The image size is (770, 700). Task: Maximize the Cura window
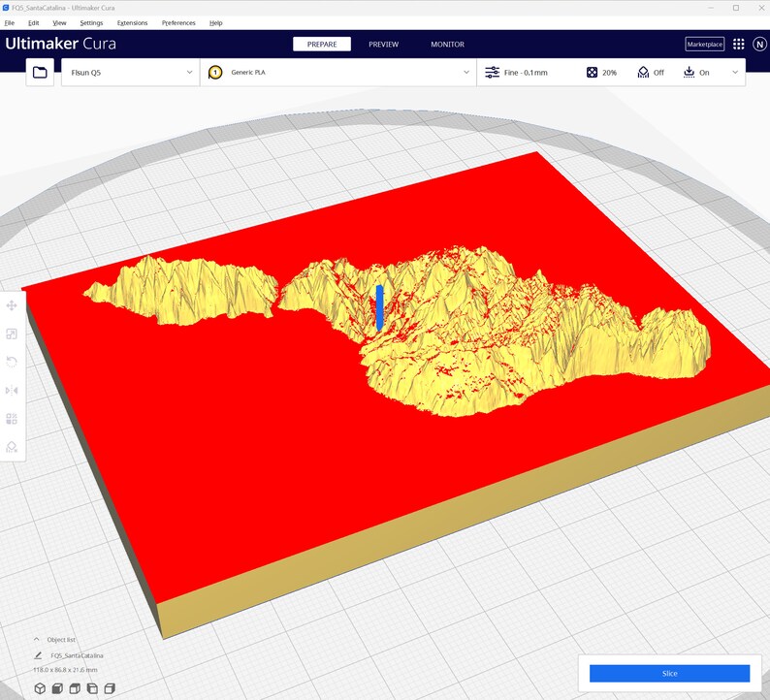736,8
